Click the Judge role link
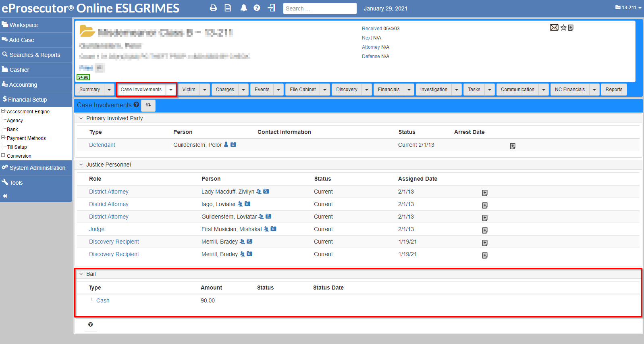644x344 pixels. [97, 229]
